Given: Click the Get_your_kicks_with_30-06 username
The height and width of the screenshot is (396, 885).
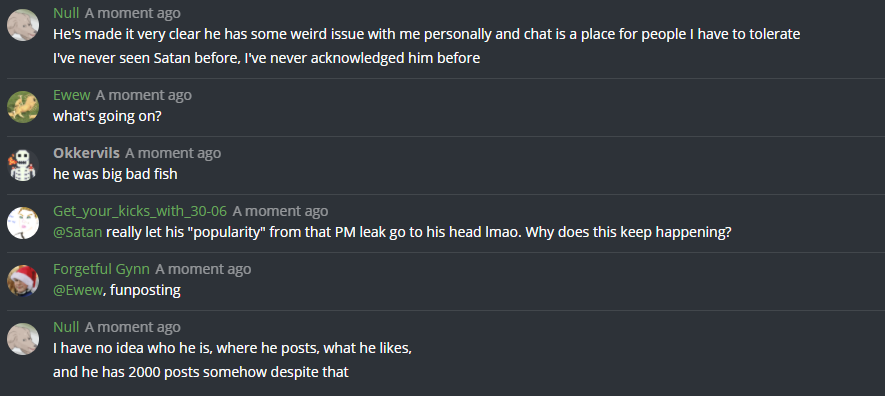Looking at the screenshot, I should pyautogui.click(x=140, y=211).
